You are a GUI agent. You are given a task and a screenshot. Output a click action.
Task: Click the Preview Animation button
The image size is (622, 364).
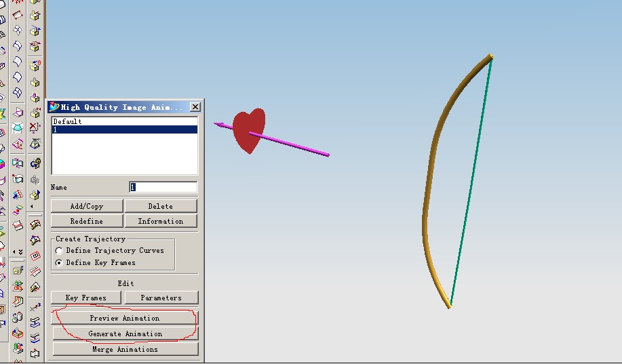pyautogui.click(x=125, y=318)
